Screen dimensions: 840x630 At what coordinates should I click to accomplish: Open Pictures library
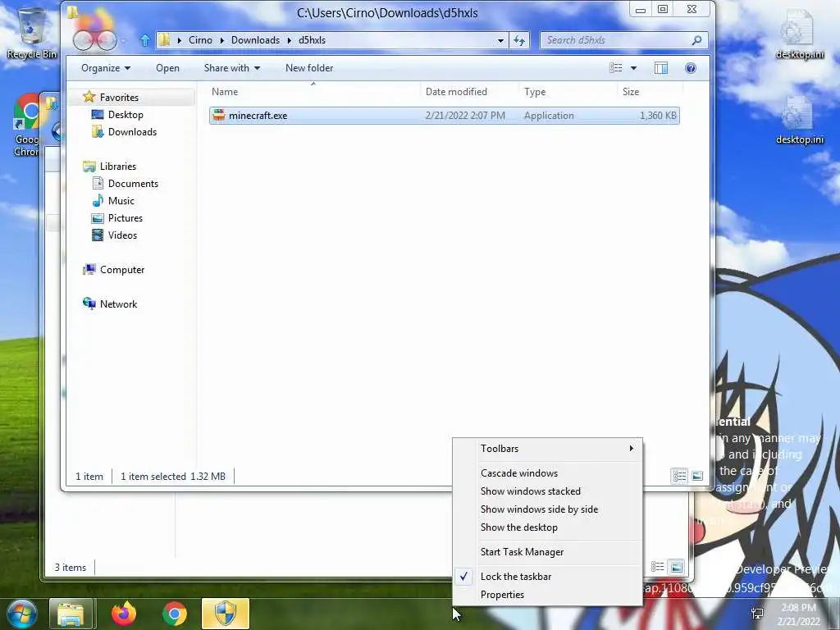click(126, 218)
